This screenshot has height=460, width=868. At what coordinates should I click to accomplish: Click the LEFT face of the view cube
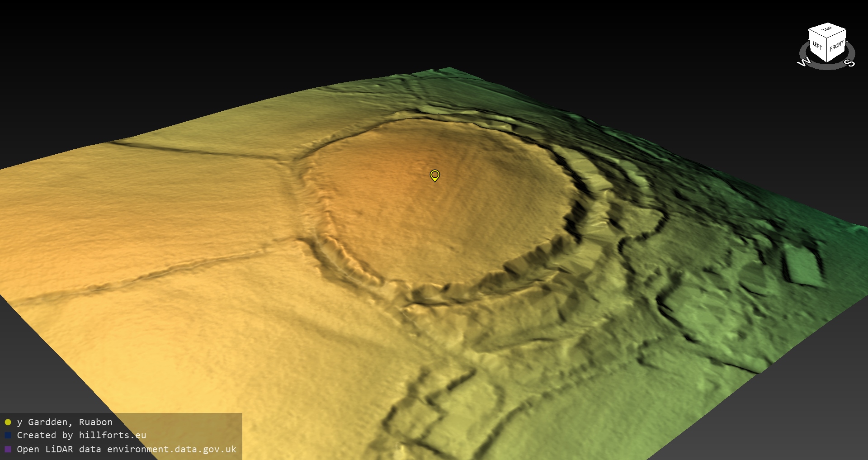817,46
